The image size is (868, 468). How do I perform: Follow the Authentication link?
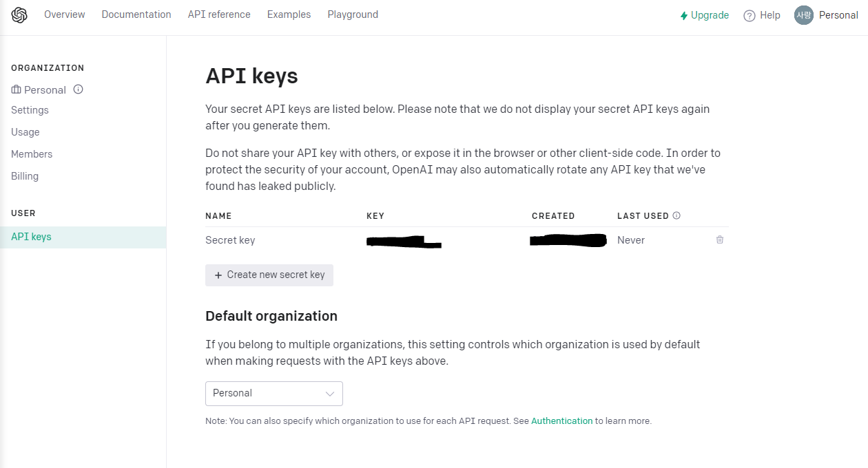coord(562,421)
